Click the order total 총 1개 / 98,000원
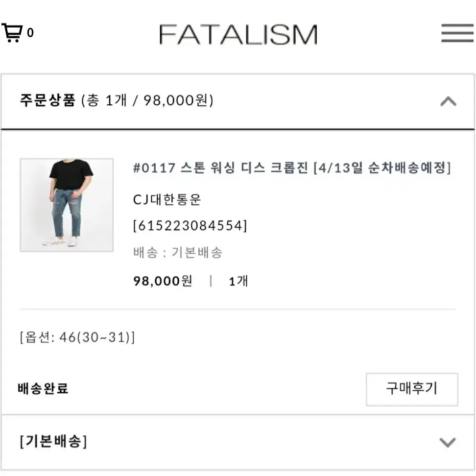Viewport: 476px width, 476px height. pyautogui.click(x=147, y=100)
